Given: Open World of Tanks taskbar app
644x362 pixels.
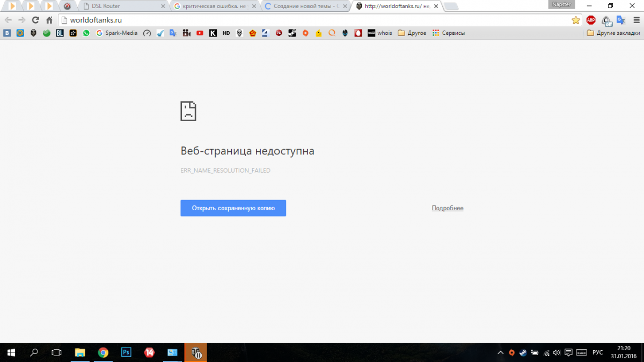Looking at the screenshot, I should (x=196, y=352).
